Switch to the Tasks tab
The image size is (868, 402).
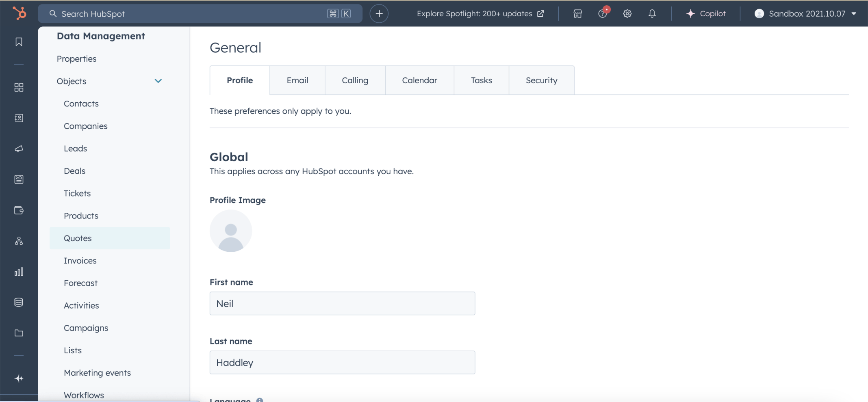click(481, 80)
